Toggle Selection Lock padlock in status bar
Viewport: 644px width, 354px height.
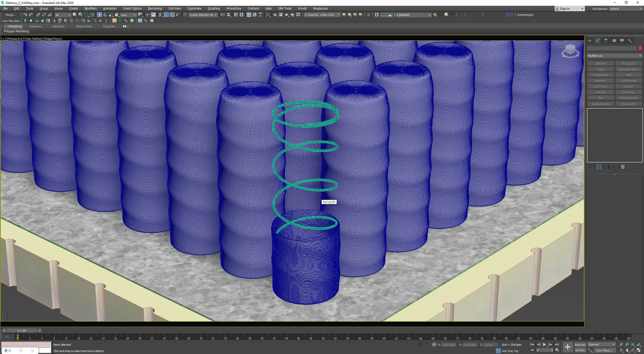[427, 345]
